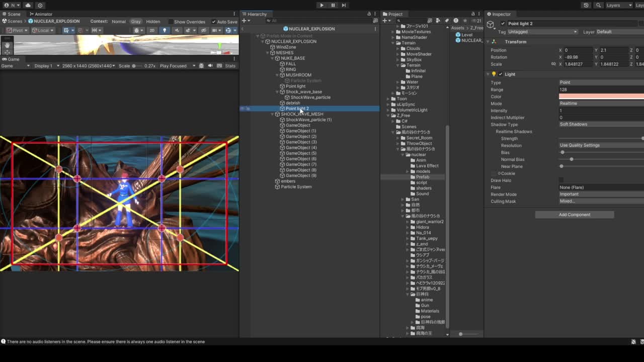Enable the Show Overrides checkbox

pyautogui.click(x=171, y=22)
